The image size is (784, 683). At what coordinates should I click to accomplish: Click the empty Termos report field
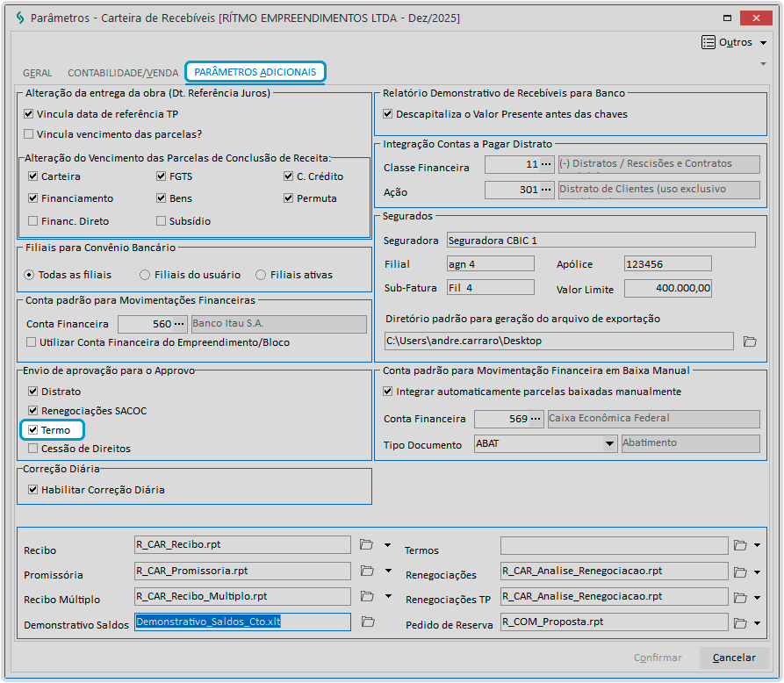click(x=614, y=545)
